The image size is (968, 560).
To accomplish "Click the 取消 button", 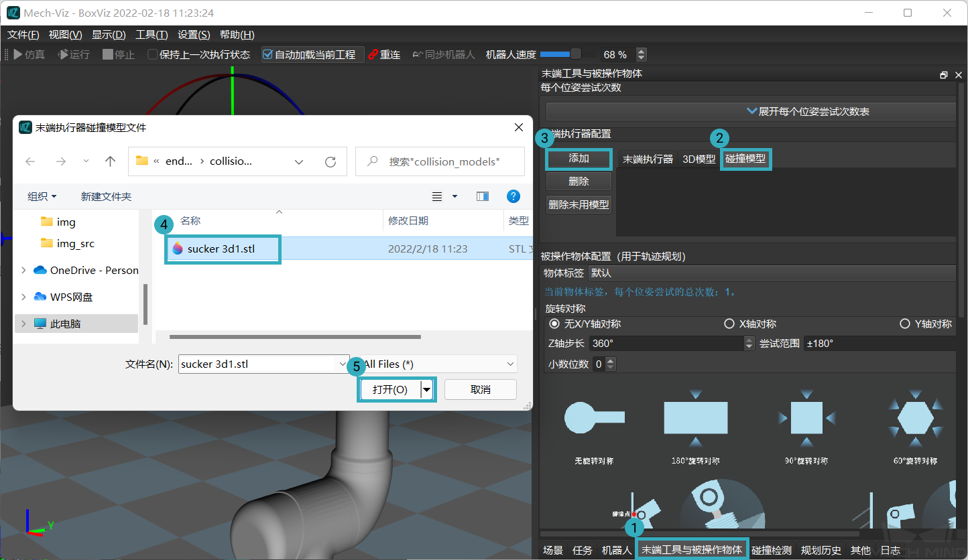I will click(x=481, y=389).
